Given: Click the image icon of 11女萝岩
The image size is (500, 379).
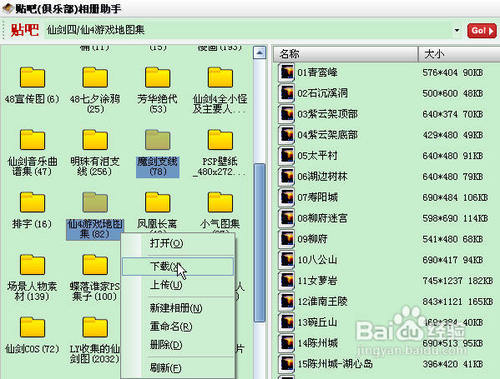Looking at the screenshot, I should coord(287,280).
